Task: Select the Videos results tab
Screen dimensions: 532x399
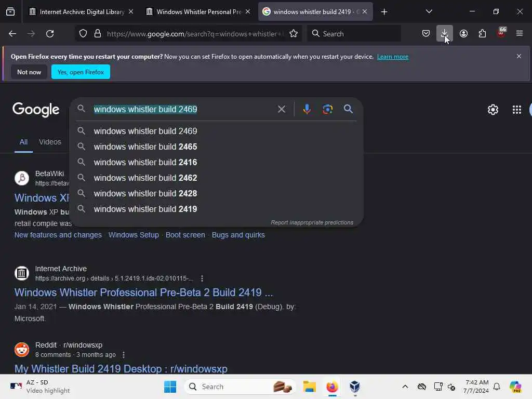Action: (x=50, y=142)
